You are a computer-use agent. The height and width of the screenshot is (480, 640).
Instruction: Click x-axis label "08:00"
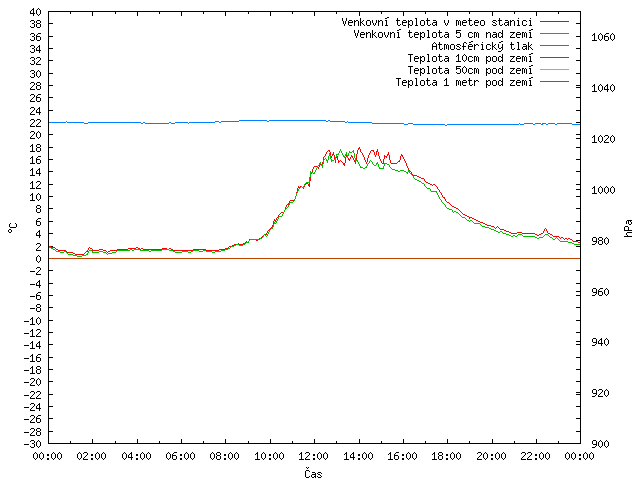pyautogui.click(x=224, y=456)
